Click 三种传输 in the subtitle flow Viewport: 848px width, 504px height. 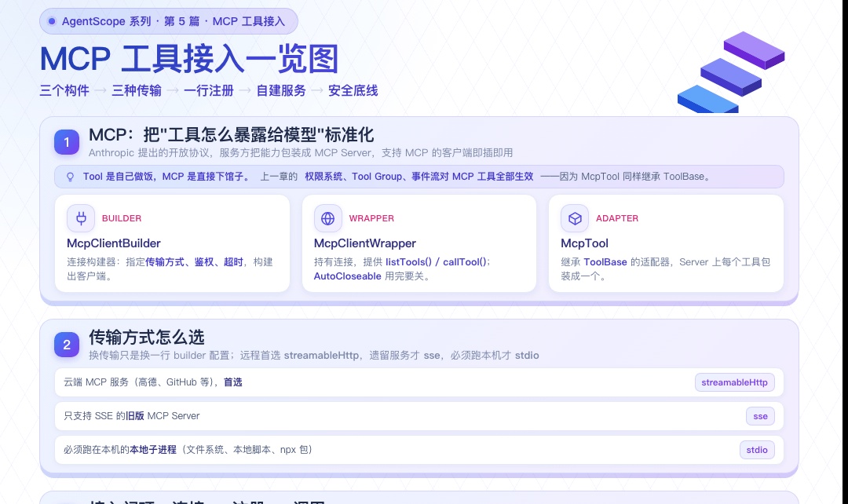click(x=137, y=91)
